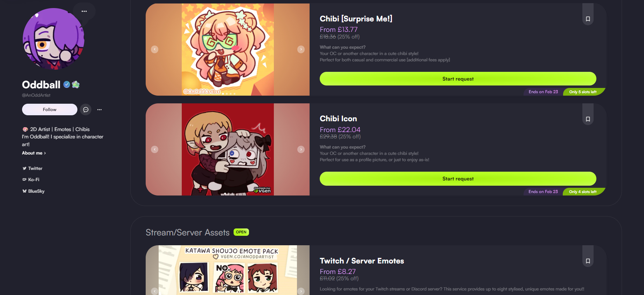Expand the About me section
Image resolution: width=644 pixels, height=295 pixels.
tap(34, 153)
